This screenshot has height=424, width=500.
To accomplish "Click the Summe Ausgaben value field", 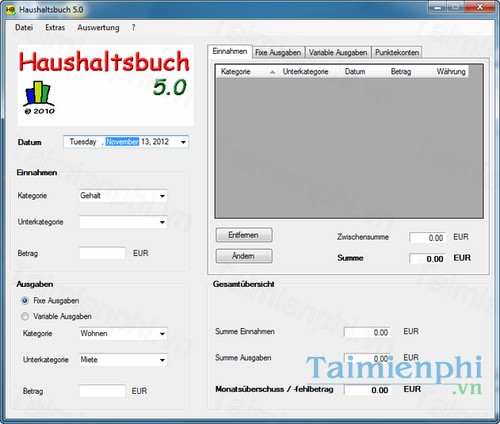I will (368, 359).
